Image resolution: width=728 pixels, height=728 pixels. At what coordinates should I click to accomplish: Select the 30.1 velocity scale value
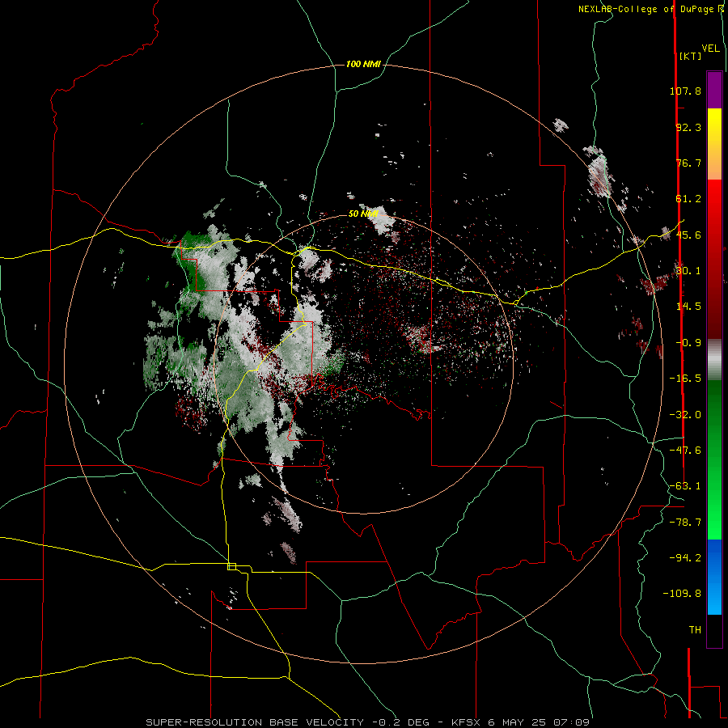[688, 271]
